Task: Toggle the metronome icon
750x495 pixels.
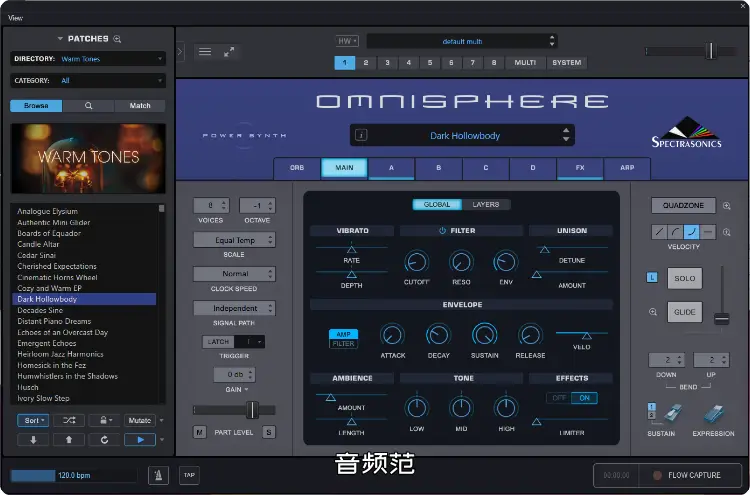Action: [x=158, y=475]
